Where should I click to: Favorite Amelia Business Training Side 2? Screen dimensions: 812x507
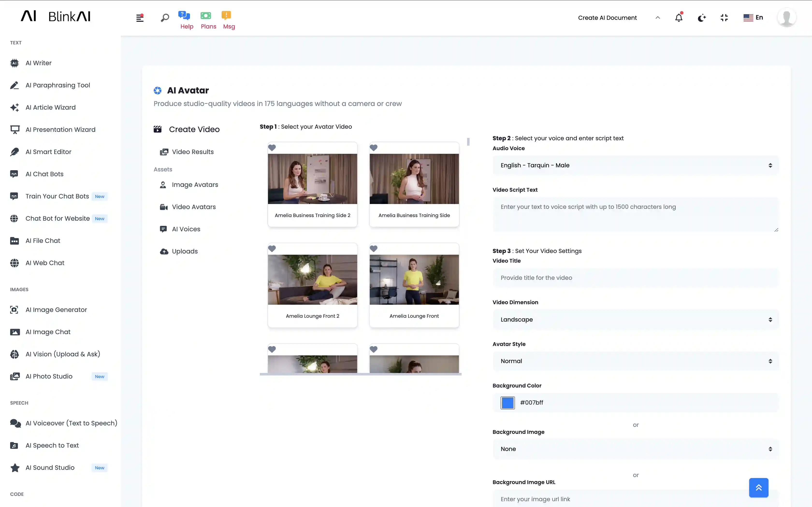272,148
